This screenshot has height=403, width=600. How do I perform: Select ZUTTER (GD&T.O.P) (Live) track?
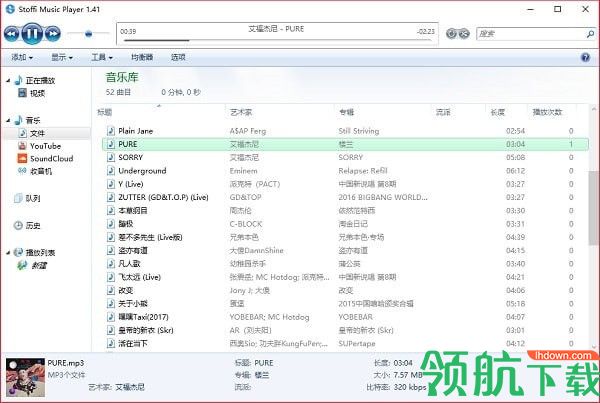coord(163,197)
